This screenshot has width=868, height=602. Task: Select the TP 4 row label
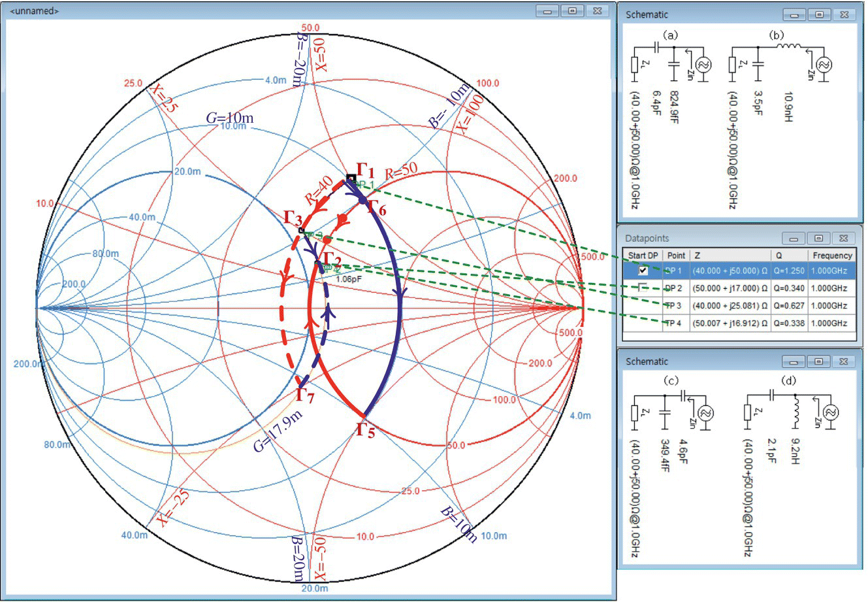tap(673, 323)
